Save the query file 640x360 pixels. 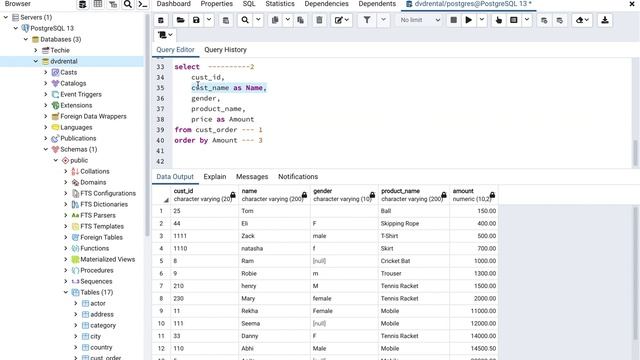pos(196,20)
